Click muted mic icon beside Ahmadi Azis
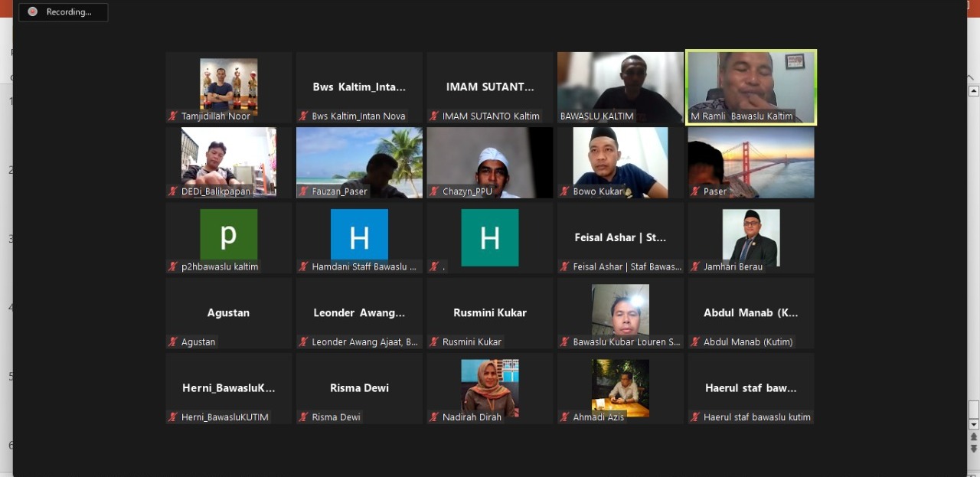Image resolution: width=980 pixels, height=477 pixels. 565,417
